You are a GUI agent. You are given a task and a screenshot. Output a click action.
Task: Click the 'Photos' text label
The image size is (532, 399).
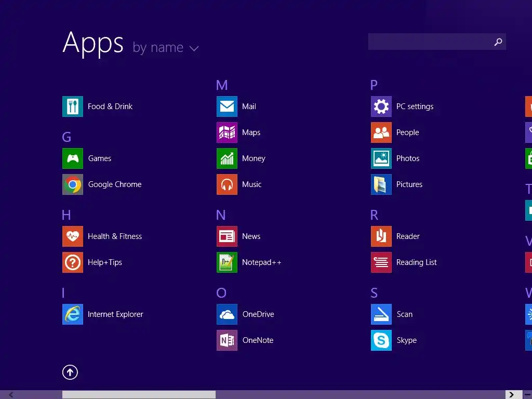point(408,158)
